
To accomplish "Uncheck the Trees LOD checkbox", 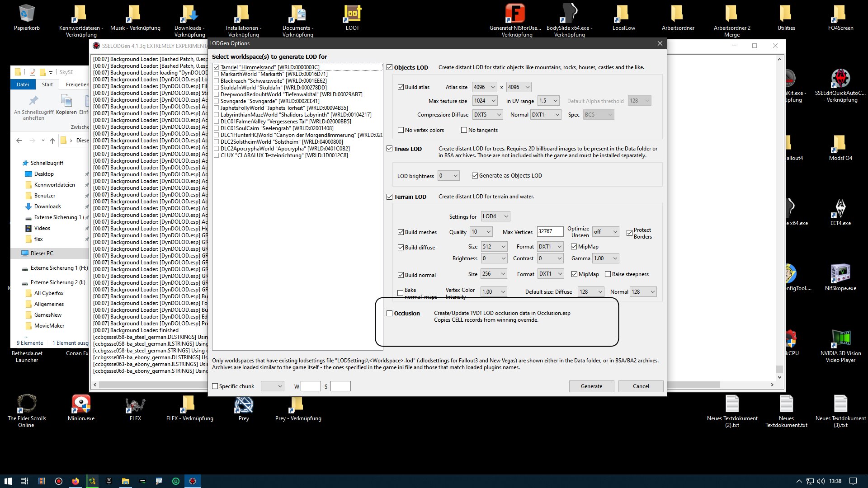I will point(390,149).
